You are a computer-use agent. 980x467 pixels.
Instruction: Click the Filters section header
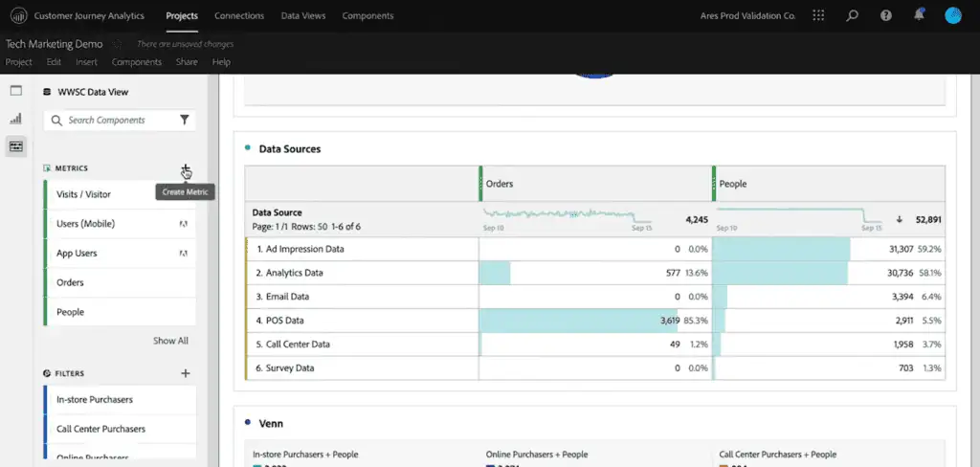(x=69, y=373)
